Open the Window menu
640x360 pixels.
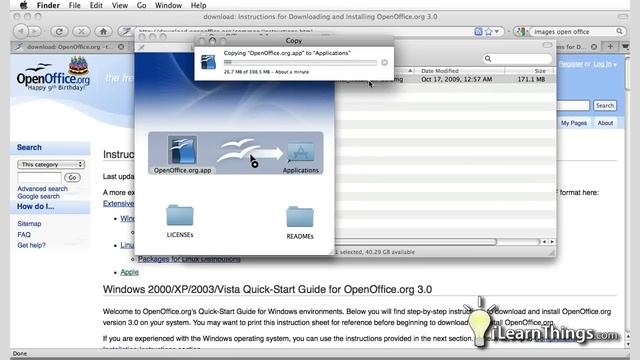point(168,5)
